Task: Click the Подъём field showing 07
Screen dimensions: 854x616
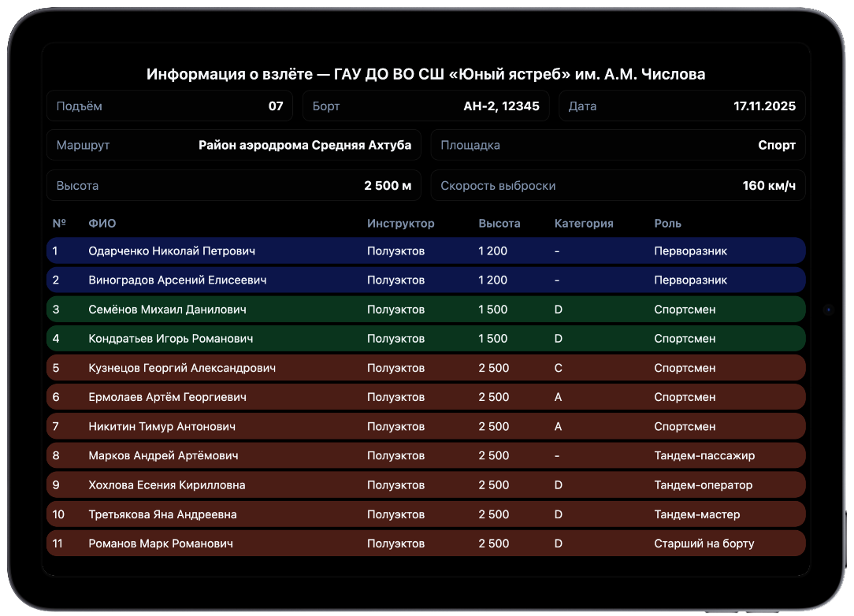Action: (169, 106)
